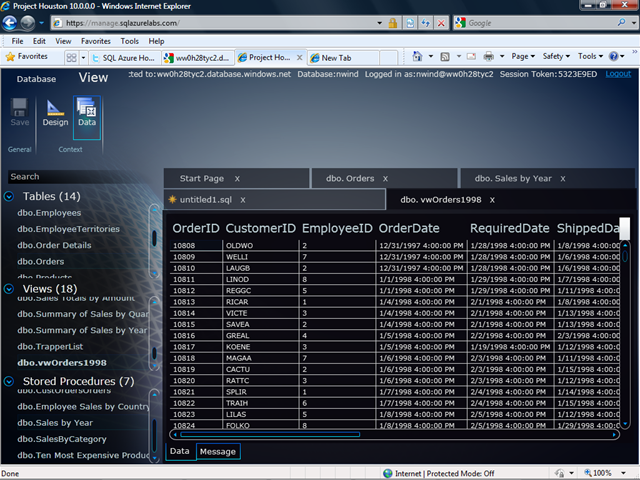Open the Tools menu in menu bar

(x=130, y=41)
